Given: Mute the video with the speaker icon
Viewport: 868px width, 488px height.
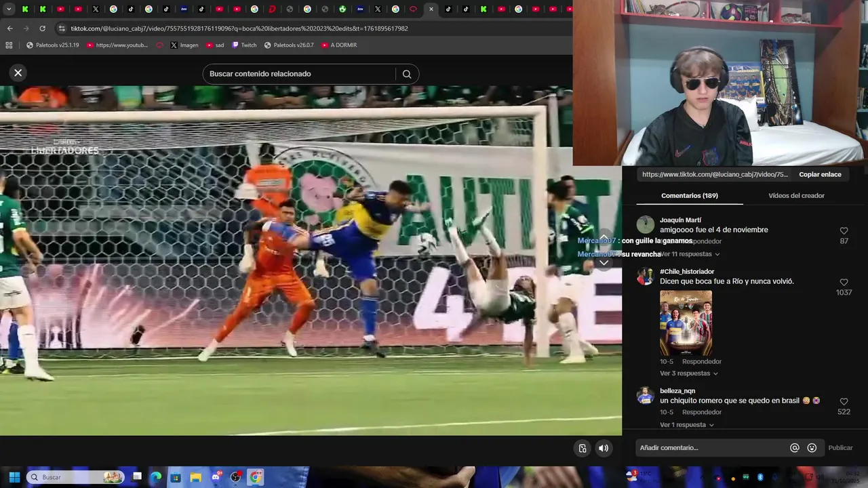Looking at the screenshot, I should 604,448.
